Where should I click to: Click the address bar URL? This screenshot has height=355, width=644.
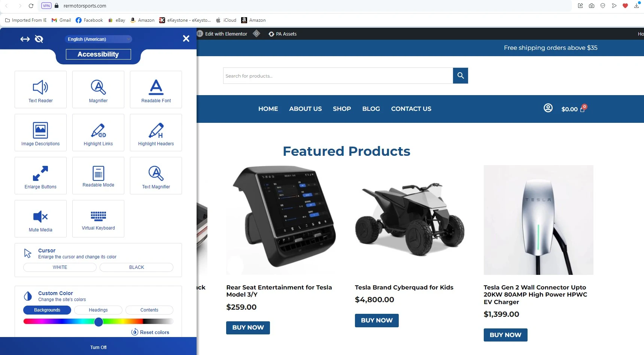[x=85, y=6]
